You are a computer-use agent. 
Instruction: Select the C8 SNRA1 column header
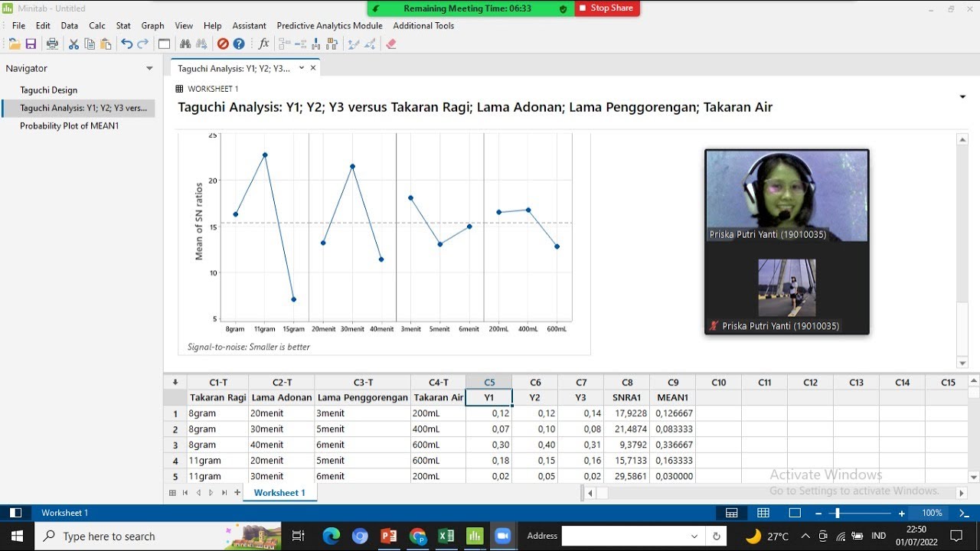click(x=627, y=383)
